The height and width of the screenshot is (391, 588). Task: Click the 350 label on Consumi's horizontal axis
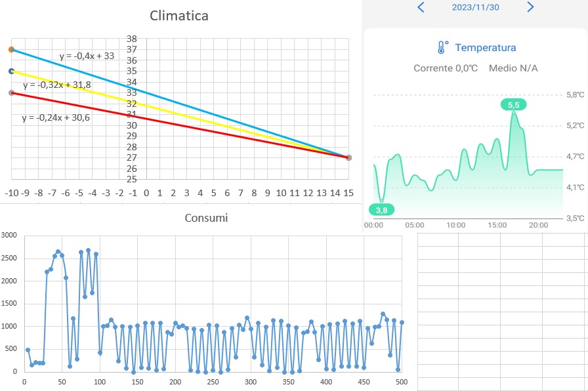pos(288,382)
